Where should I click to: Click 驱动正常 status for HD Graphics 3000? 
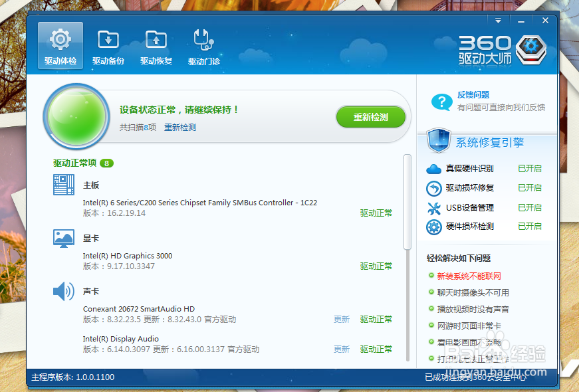(x=376, y=266)
